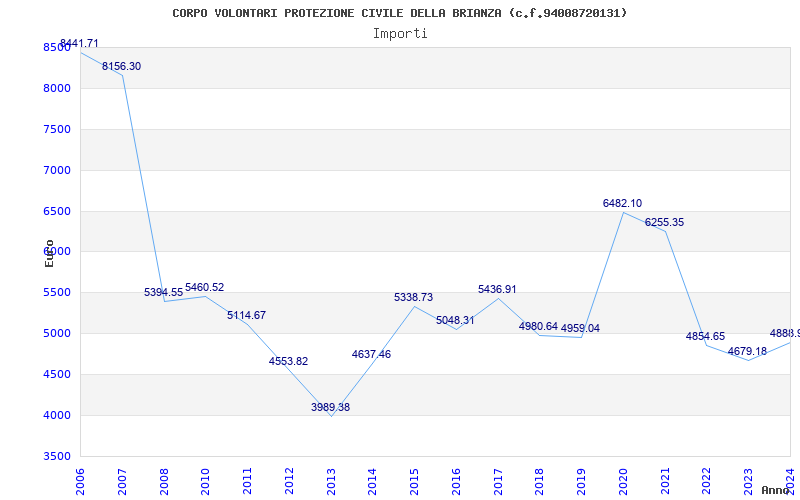Image resolution: width=800 pixels, height=500 pixels.
Task: Click the 2023 x-axis year label
Action: pos(748,482)
